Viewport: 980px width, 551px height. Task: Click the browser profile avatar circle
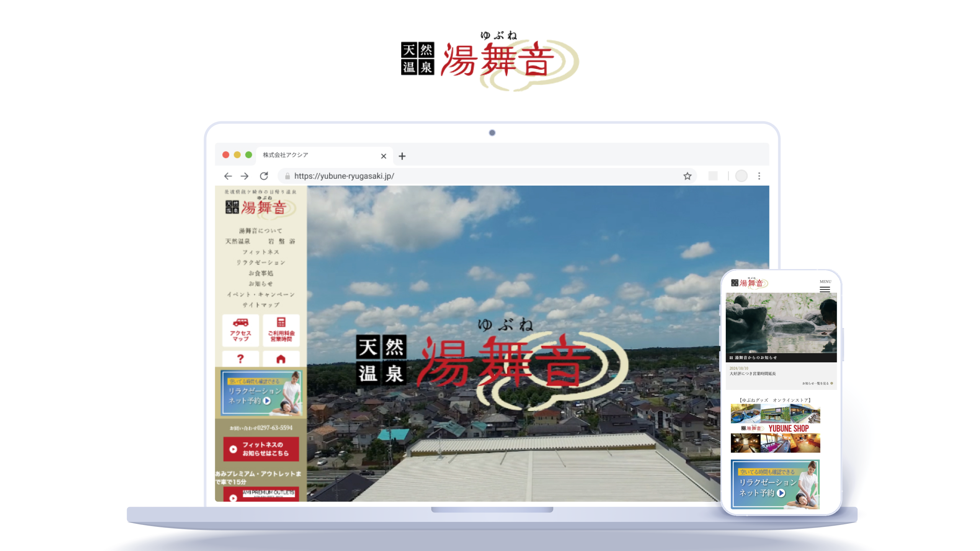741,176
